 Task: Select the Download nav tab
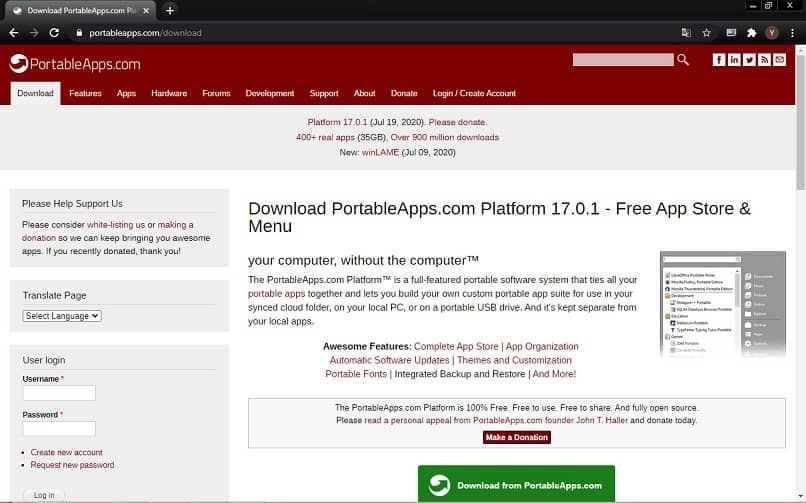pyautogui.click(x=35, y=94)
